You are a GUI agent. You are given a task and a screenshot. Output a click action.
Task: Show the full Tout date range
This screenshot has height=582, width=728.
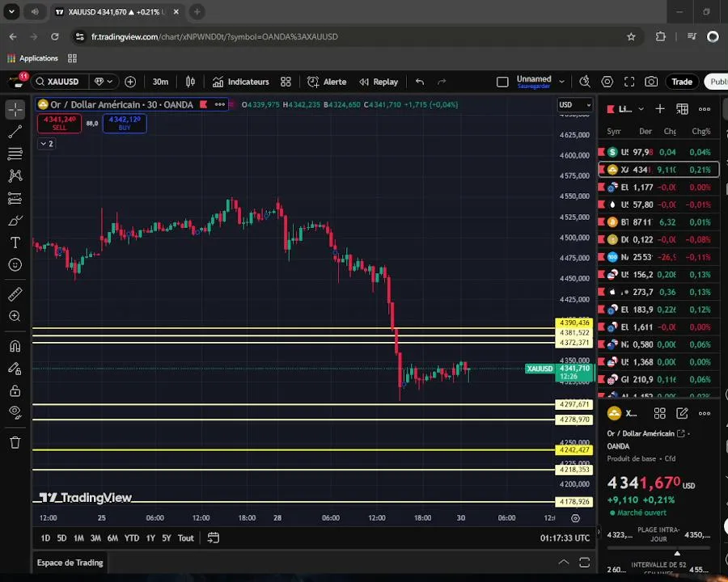[x=186, y=538]
